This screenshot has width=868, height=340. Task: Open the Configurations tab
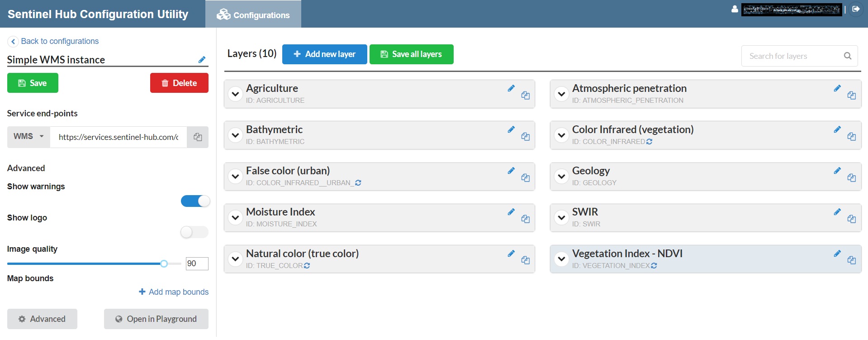253,14
